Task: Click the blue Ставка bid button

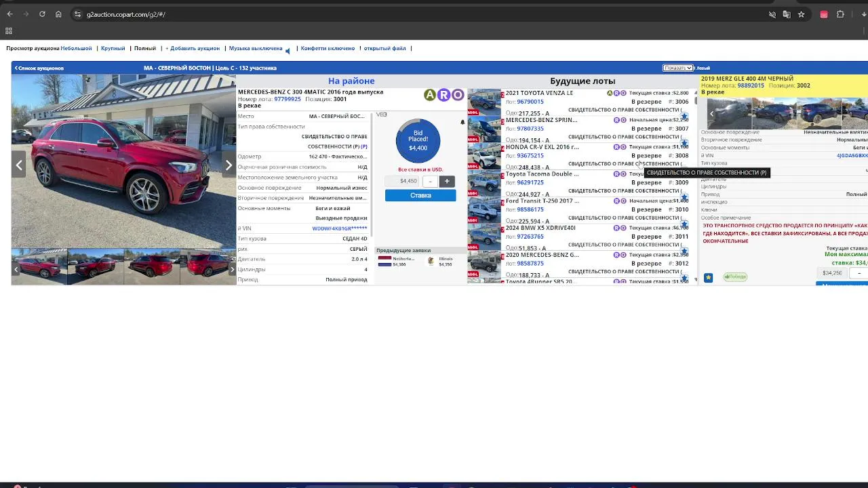Action: click(420, 195)
